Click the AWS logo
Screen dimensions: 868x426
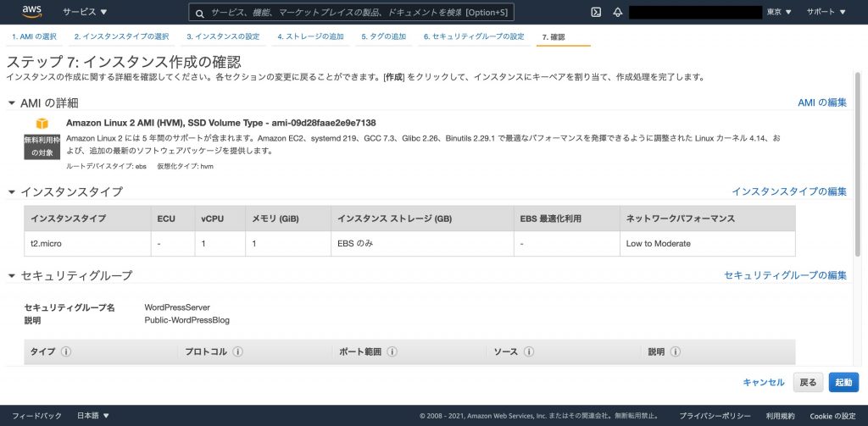[32, 11]
